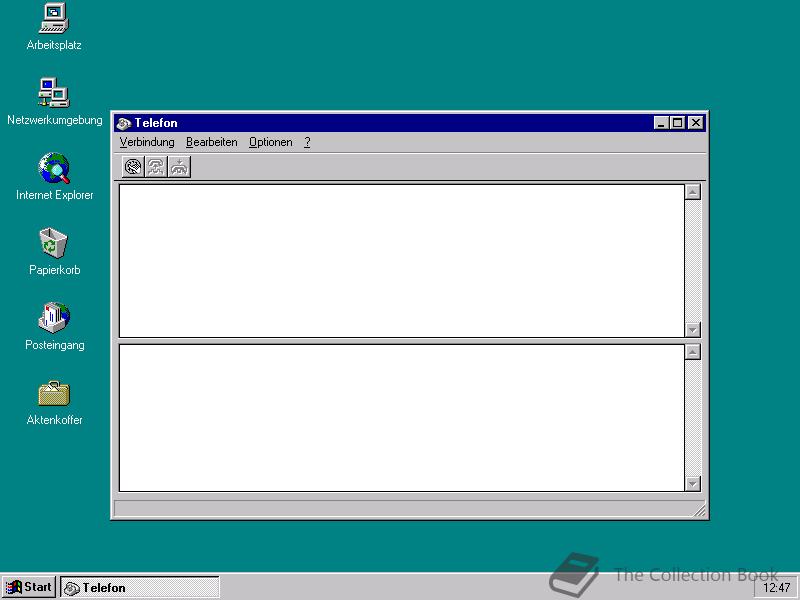Open the Bearbeiten menu
This screenshot has width=800, height=600.
[212, 142]
